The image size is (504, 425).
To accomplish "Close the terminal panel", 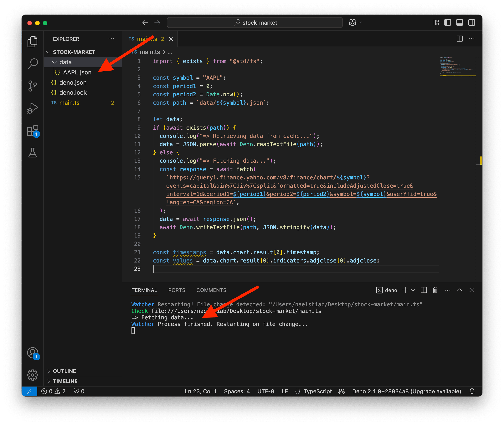I will 471,290.
